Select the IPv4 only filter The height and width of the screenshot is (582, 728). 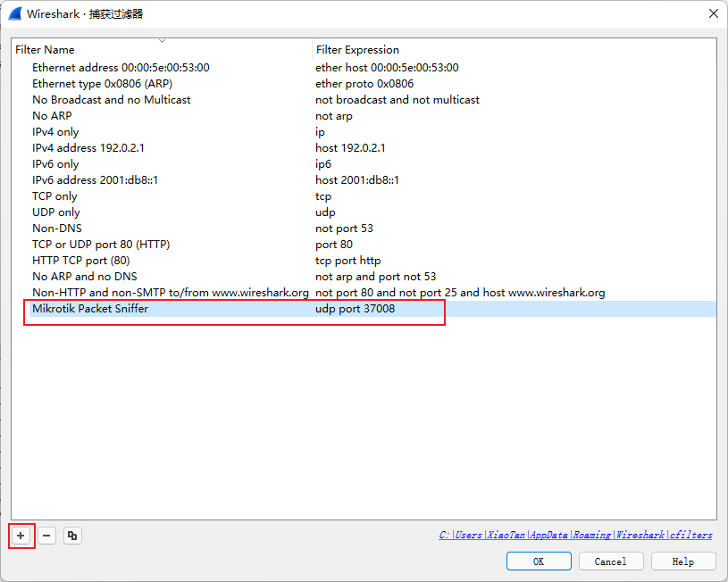pyautogui.click(x=55, y=132)
